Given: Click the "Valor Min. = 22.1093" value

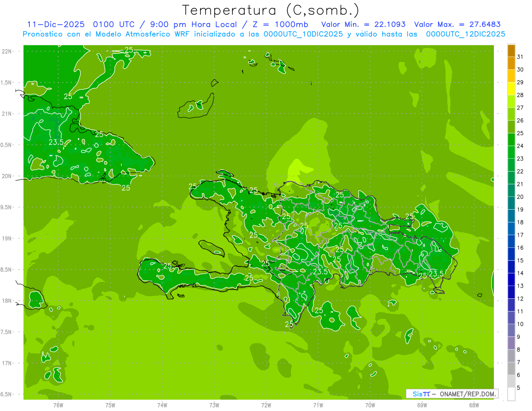Looking at the screenshot, I should click(x=363, y=24).
